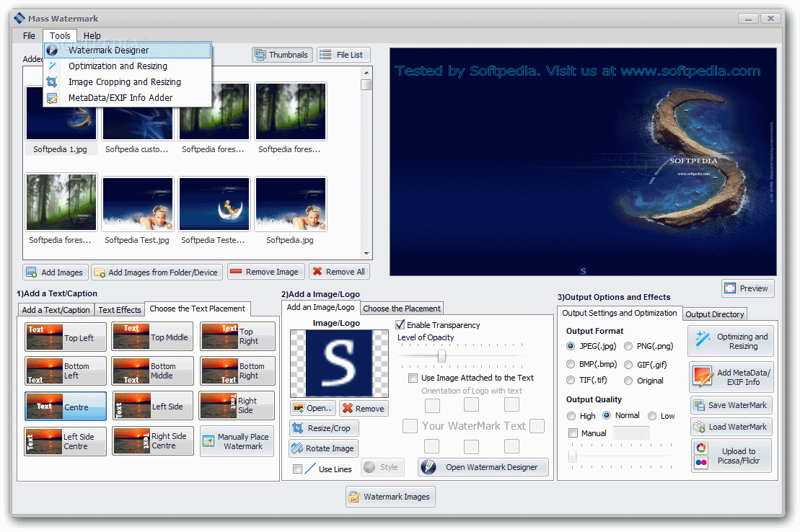
Task: Select Left Side Centre placement
Action: (66, 441)
